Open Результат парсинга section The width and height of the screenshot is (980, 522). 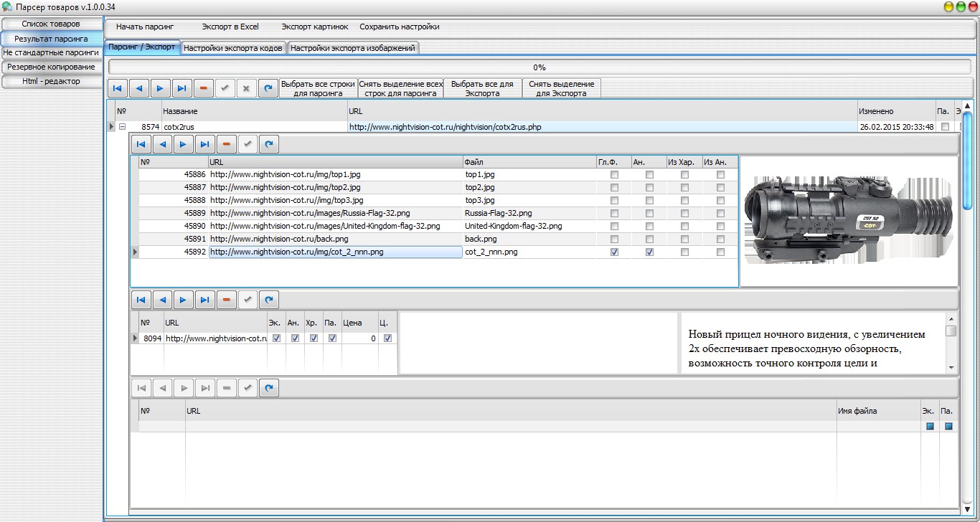coord(51,38)
